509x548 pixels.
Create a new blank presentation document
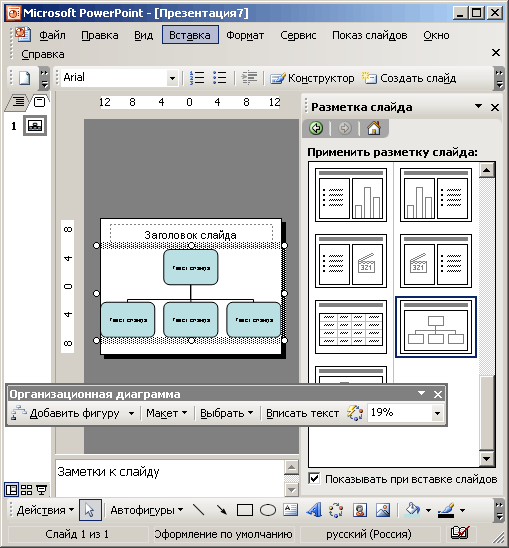tap(24, 78)
